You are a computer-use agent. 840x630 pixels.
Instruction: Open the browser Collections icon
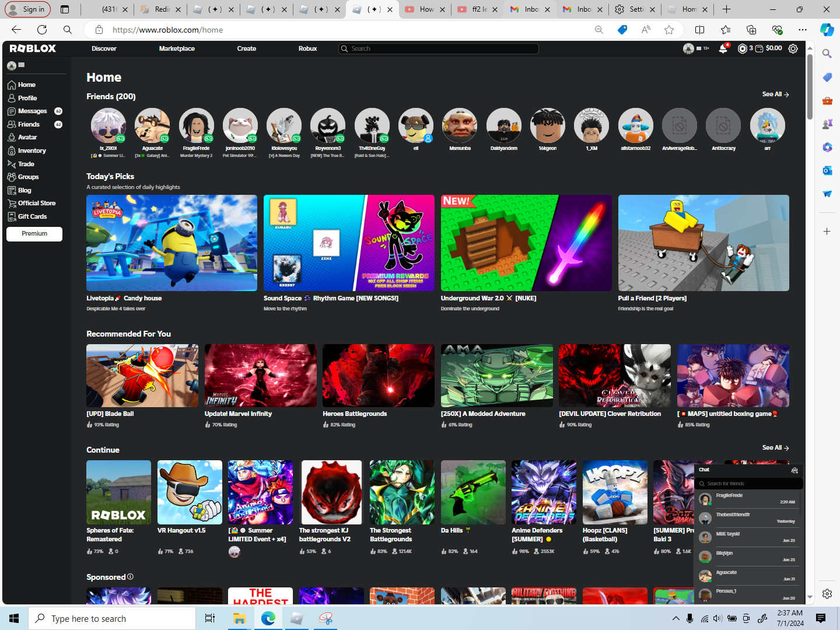(x=751, y=30)
